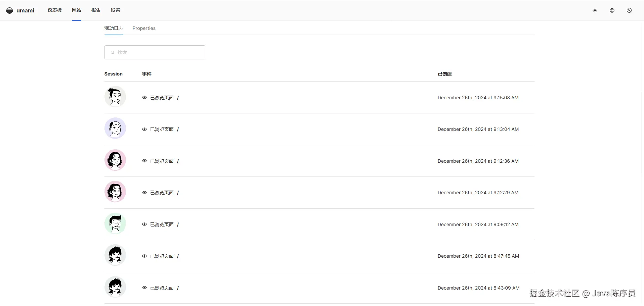Click the umami brand name link

[x=25, y=10]
